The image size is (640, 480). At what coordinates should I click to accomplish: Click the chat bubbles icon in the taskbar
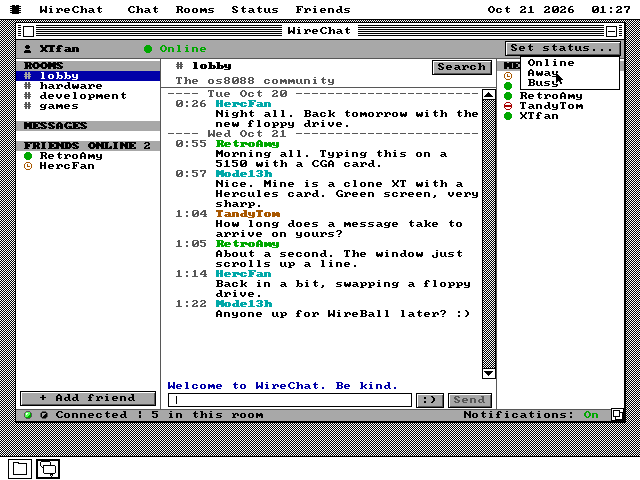coord(48,469)
